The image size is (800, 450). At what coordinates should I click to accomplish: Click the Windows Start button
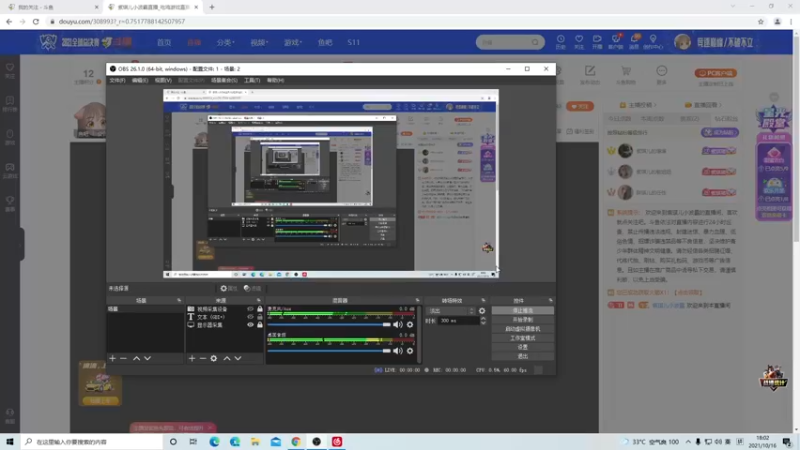pos(10,442)
